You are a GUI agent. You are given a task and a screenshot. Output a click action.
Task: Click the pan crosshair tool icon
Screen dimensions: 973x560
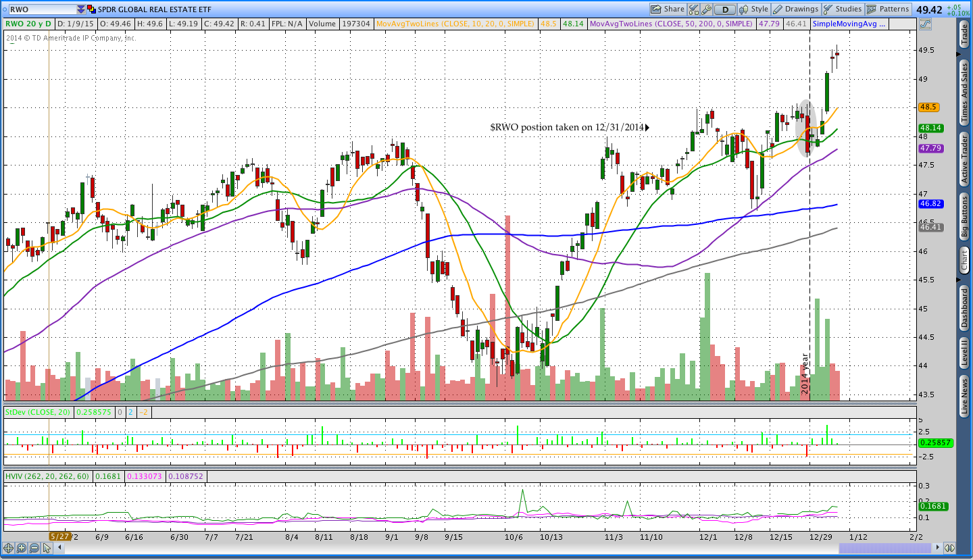pyautogui.click(x=9, y=548)
